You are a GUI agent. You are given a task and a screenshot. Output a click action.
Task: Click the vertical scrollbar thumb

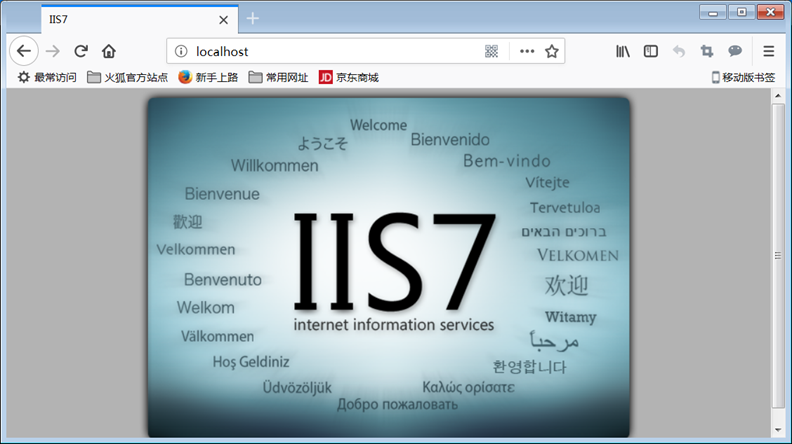coord(778,256)
